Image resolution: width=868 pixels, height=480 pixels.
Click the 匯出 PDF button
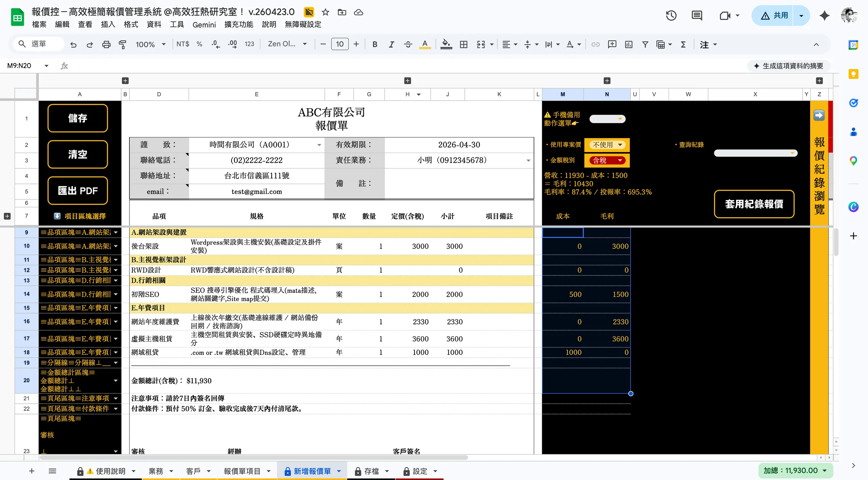[78, 190]
